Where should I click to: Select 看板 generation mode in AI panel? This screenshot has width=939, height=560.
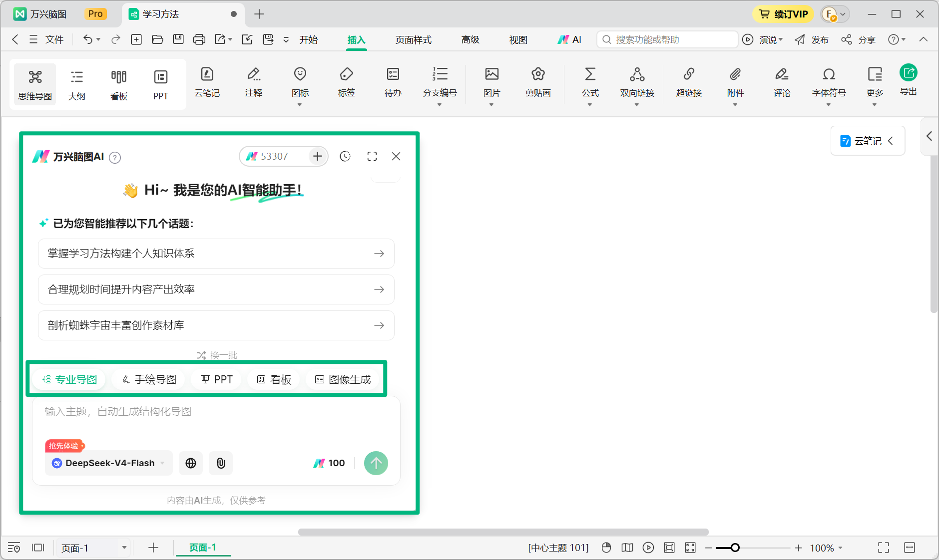pos(274,380)
